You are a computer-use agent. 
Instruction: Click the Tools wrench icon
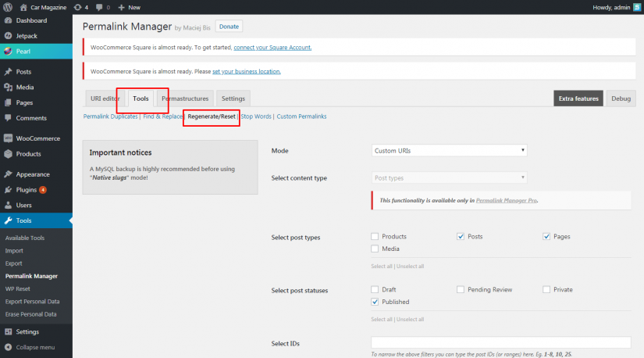tap(9, 220)
